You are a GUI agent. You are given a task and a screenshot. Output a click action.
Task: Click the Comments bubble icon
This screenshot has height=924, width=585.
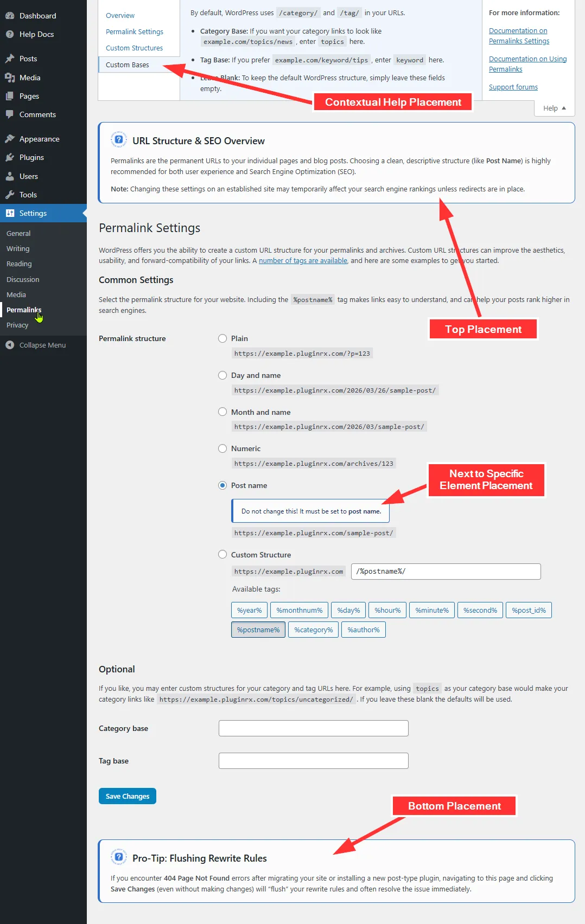10,114
